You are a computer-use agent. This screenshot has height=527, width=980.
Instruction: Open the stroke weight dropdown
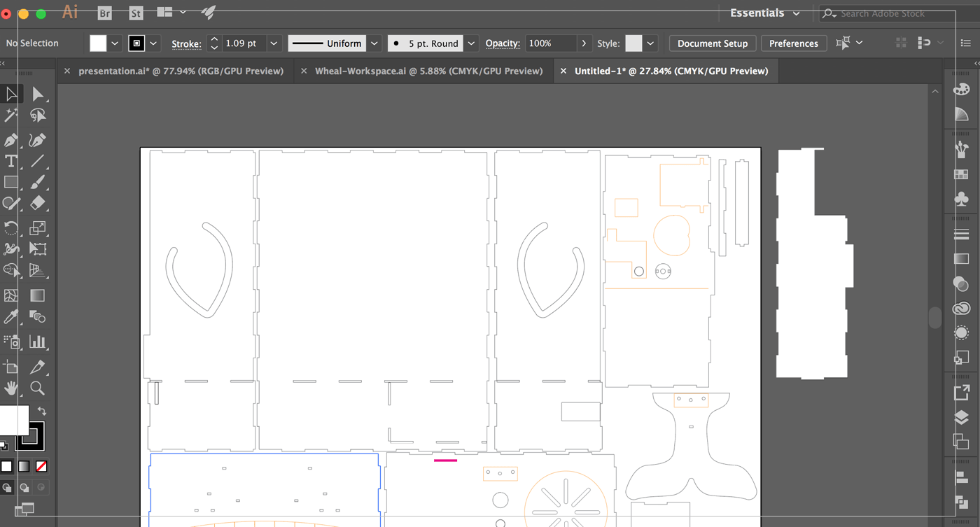pyautogui.click(x=274, y=43)
